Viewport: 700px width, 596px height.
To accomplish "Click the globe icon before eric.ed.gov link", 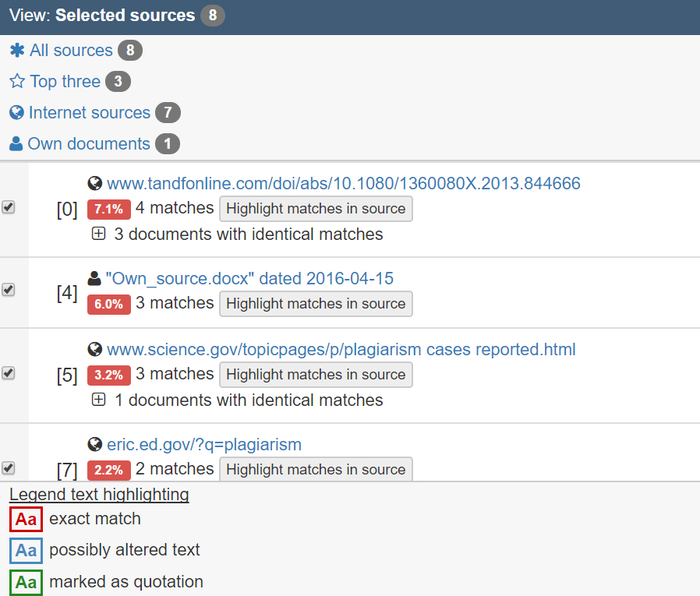I will 94,444.
